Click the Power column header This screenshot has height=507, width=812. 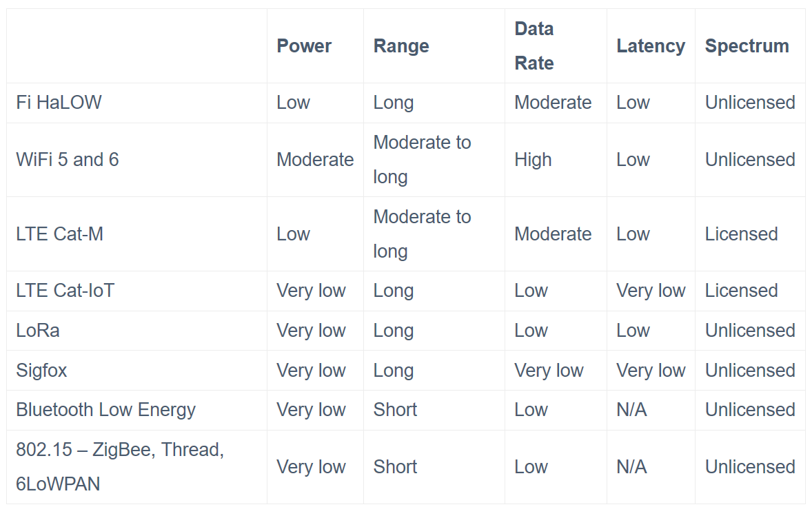pyautogui.click(x=304, y=46)
